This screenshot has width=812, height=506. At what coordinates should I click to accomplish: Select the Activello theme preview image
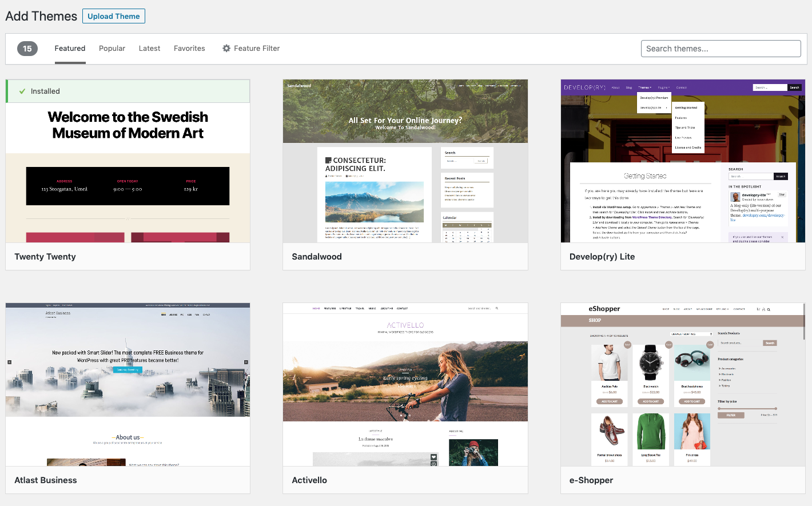[405, 384]
